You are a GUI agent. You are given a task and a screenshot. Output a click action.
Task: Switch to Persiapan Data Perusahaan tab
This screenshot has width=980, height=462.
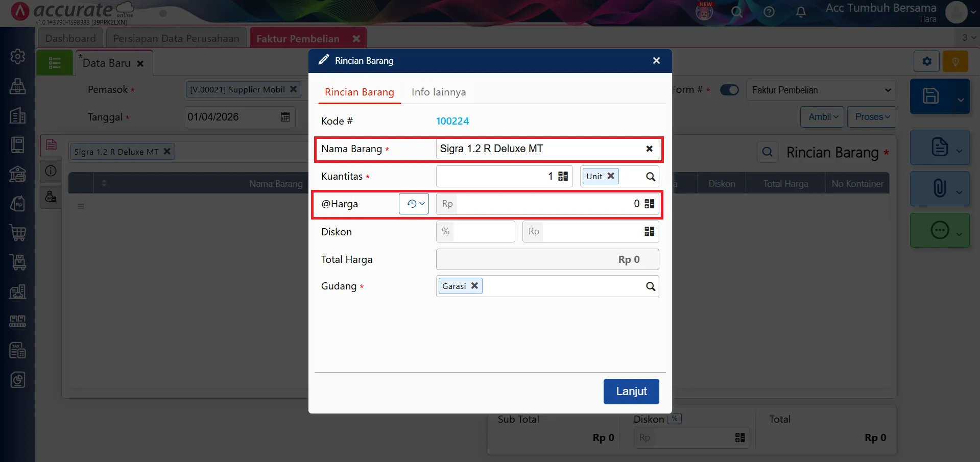click(176, 38)
